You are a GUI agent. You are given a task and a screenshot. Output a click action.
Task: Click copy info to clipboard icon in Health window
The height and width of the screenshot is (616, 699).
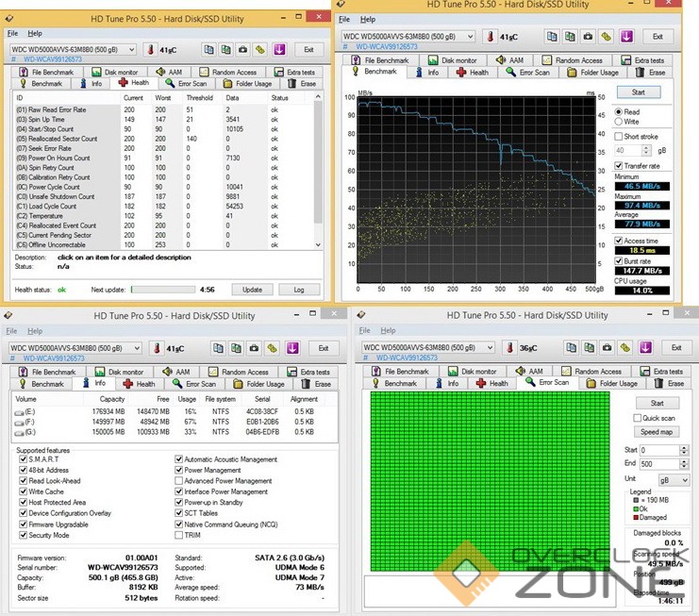point(208,49)
